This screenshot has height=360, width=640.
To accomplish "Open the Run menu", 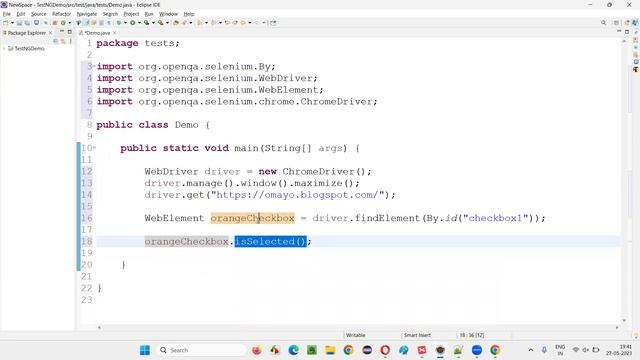I will pyautogui.click(x=149, y=14).
